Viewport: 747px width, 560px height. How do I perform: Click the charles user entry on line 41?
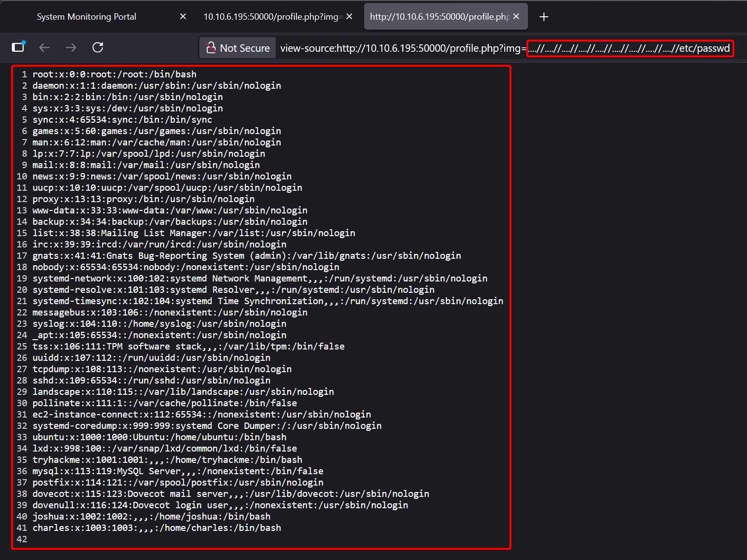coord(157,528)
